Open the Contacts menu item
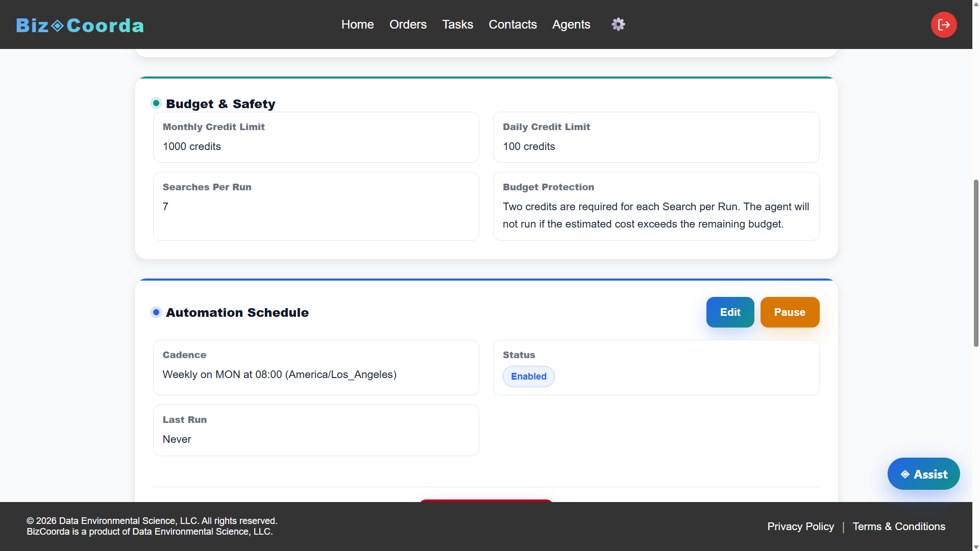This screenshot has width=980, height=551. tap(512, 24)
